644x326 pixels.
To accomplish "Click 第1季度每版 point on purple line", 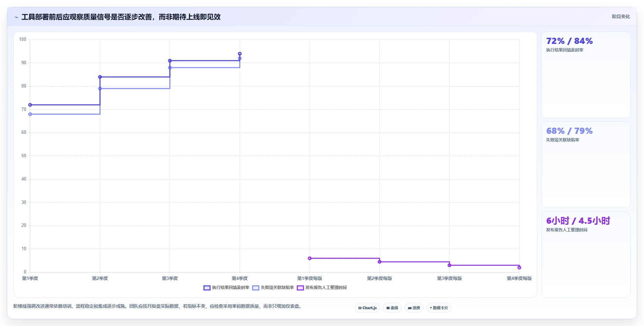I will pyautogui.click(x=310, y=258).
